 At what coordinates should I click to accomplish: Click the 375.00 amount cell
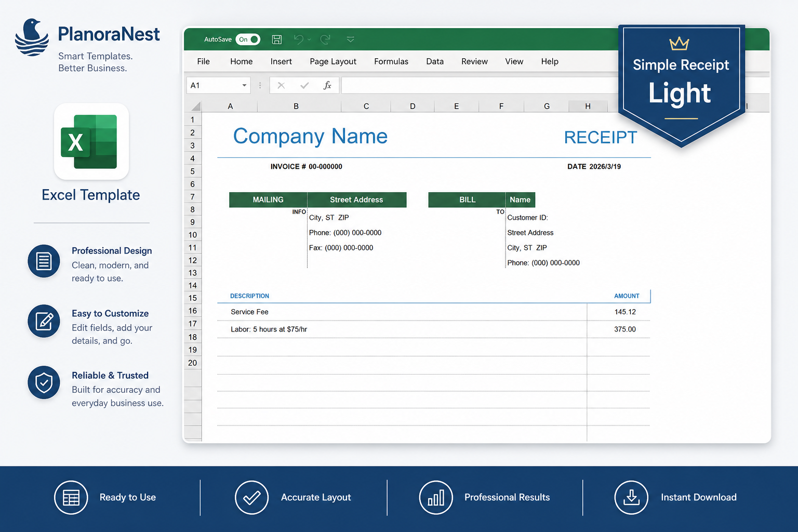[x=625, y=329]
